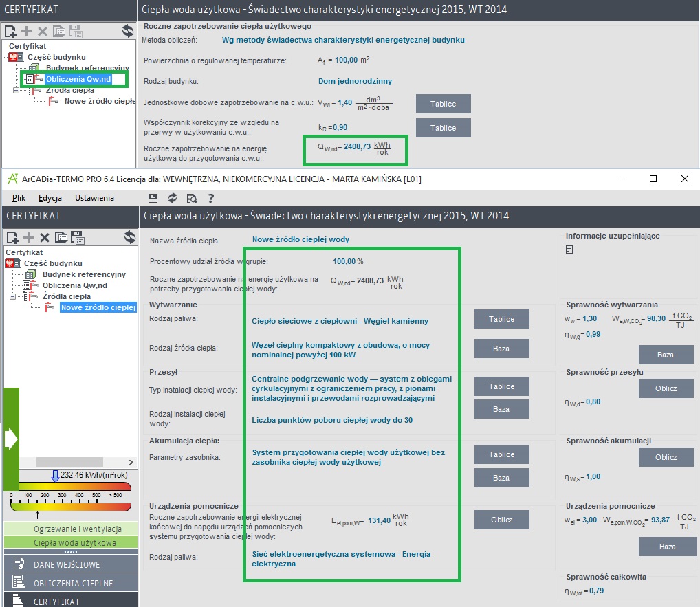Click the white arrow on green sidebar

[x=10, y=439]
